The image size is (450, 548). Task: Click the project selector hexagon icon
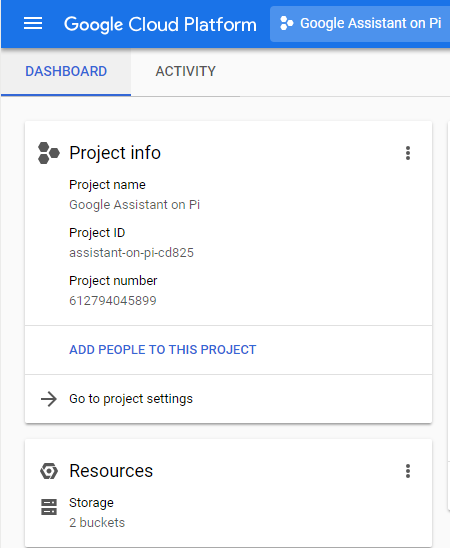pyautogui.click(x=286, y=23)
